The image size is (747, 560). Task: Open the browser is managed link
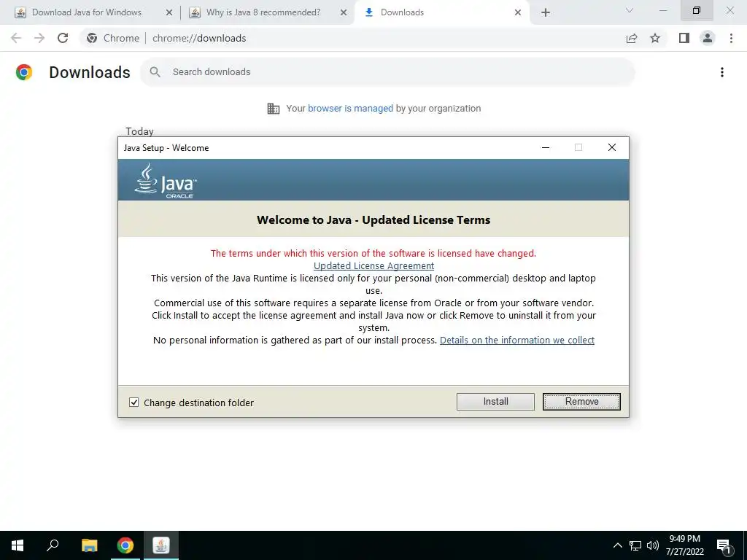(350, 108)
